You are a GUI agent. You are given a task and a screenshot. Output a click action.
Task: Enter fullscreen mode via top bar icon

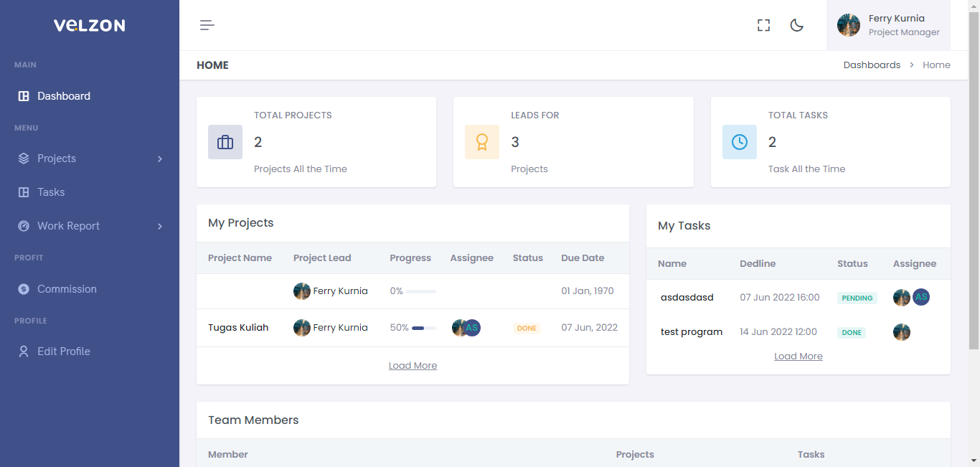(763, 25)
